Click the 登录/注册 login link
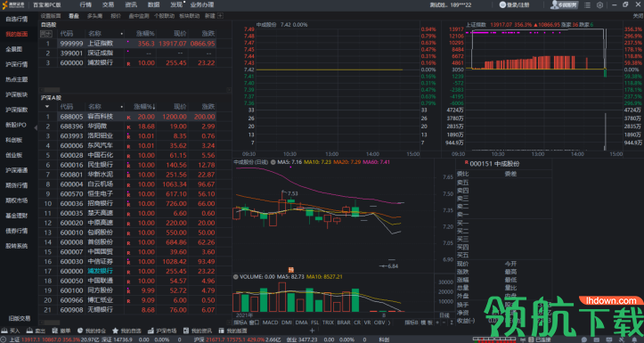The width and height of the screenshot is (644, 343). tap(514, 5)
